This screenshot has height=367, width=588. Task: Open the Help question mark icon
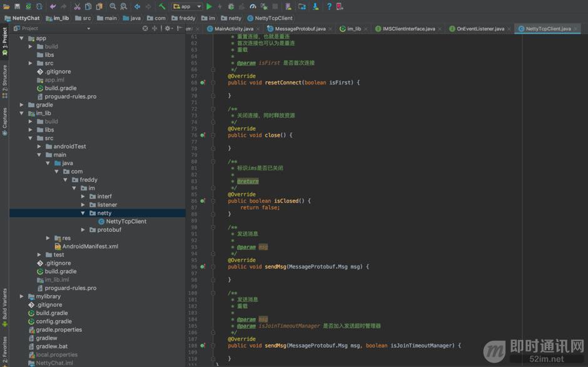tap(329, 6)
